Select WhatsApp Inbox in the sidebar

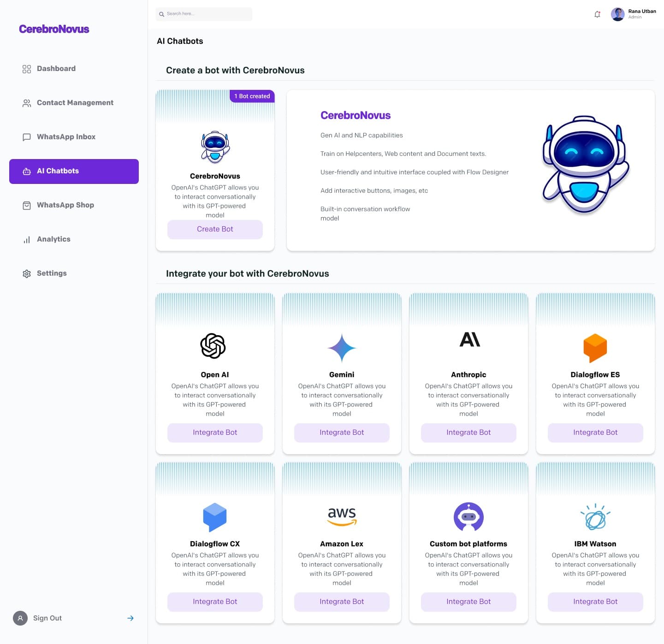pyautogui.click(x=27, y=137)
